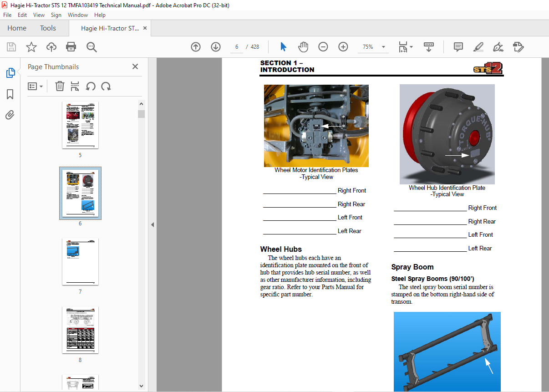Click the 'Page Thumbnails' panel title

tap(53, 66)
